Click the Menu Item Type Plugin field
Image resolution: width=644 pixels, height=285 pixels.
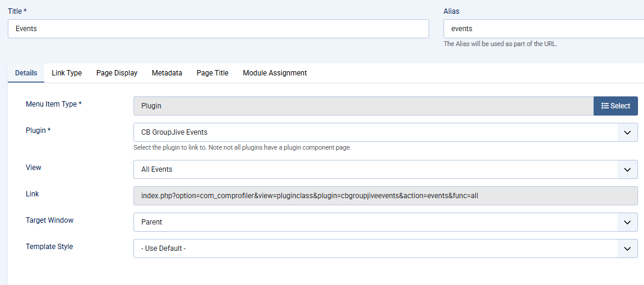pyautogui.click(x=363, y=106)
